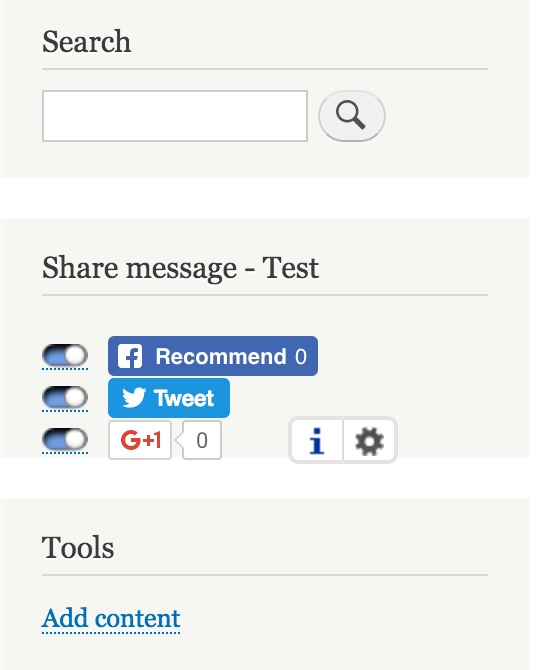
Task: Focus the Search text input field
Action: click(175, 116)
